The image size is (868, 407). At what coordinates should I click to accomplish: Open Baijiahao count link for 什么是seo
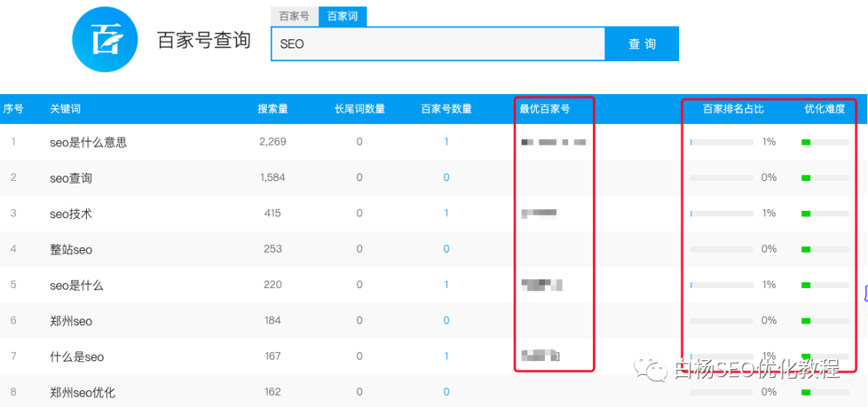[x=446, y=356]
